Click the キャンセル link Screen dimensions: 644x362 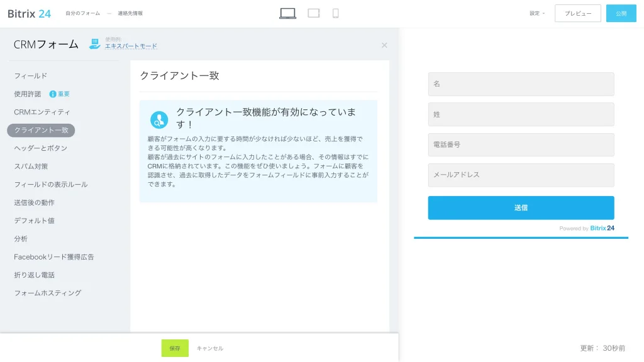pos(210,348)
